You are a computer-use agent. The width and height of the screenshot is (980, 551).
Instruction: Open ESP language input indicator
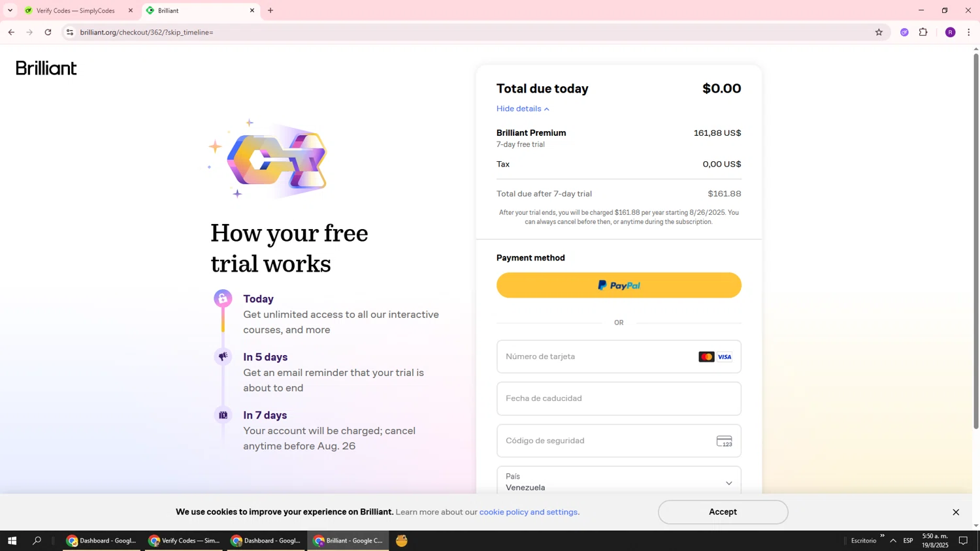point(908,541)
